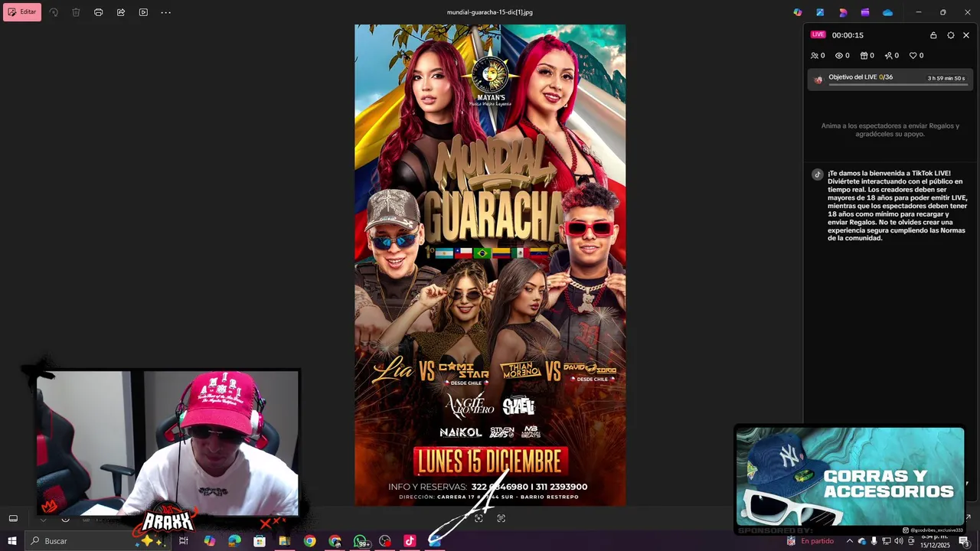Expand hidden system tray icons chevron
The height and width of the screenshot is (551, 980).
coord(849,541)
